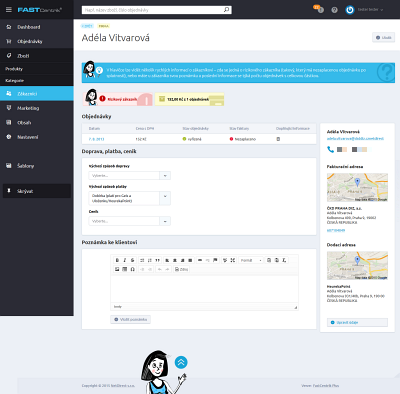400x394 pixels.
Task: Open billing address map thumbnail
Action: (x=357, y=187)
